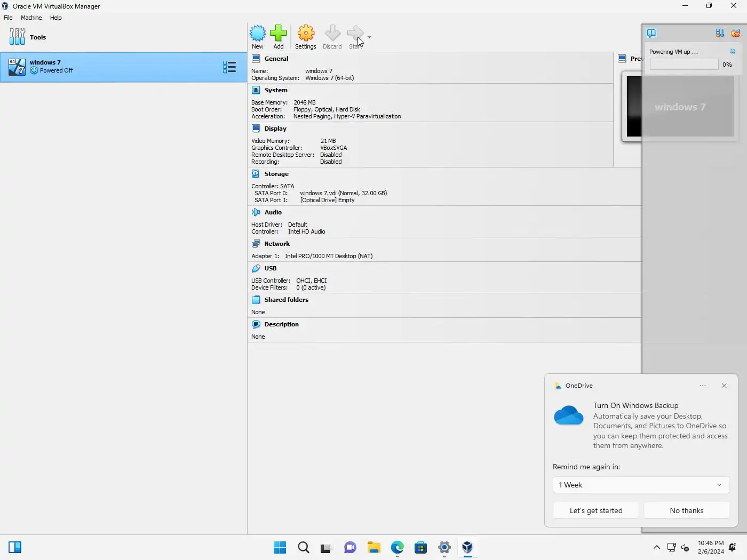Image resolution: width=747 pixels, height=560 pixels.
Task: Click the OHCI, EHCI USB controller value
Action: [312, 281]
